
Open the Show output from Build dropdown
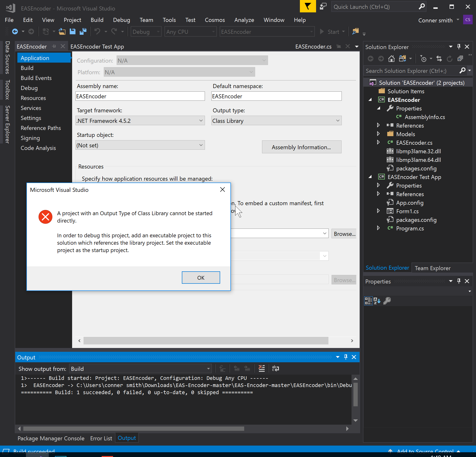click(x=140, y=369)
